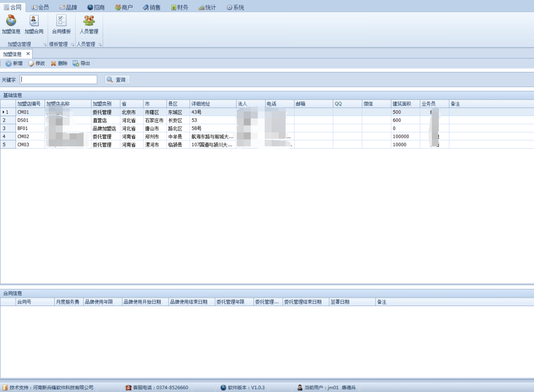Click the 新增 add toolbar icon
Screen dimensions: 534x392
(8, 64)
